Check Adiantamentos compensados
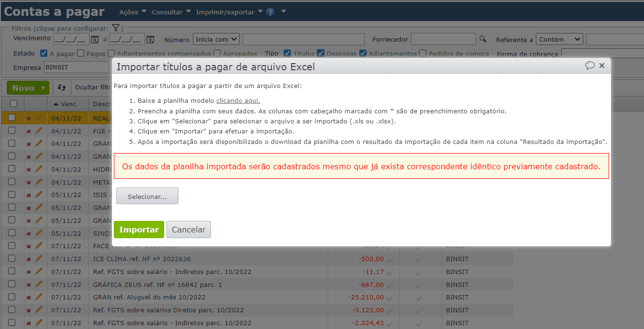The height and width of the screenshot is (329, 644). pyautogui.click(x=111, y=54)
